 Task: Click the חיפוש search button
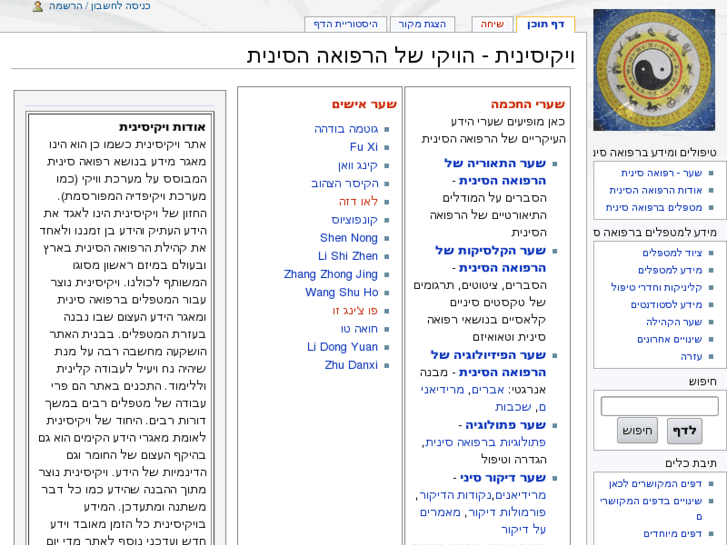637,430
